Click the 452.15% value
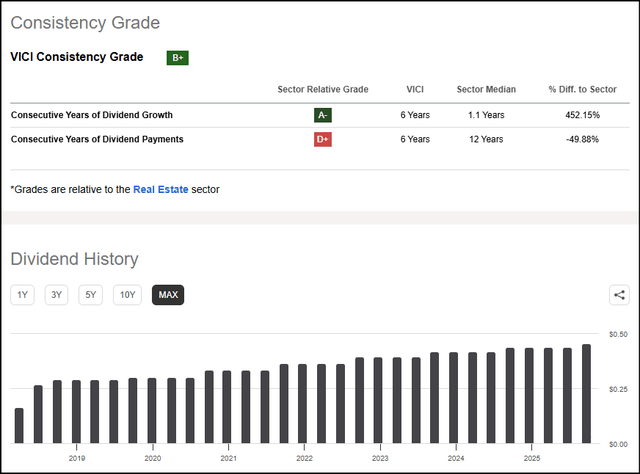 pos(582,115)
